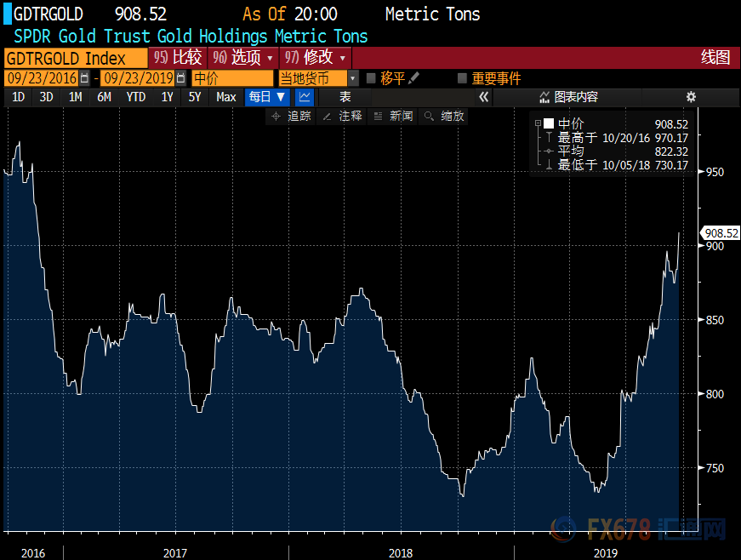Screen dimensions: 741x560
Task: Open the 每日 frequency dropdown
Action: click(x=267, y=97)
